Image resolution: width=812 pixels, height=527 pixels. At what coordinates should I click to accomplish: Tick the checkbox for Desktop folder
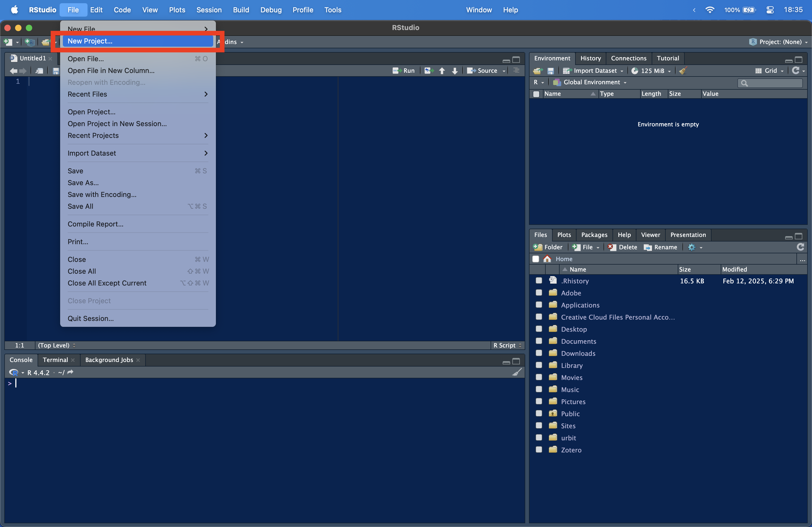(539, 329)
